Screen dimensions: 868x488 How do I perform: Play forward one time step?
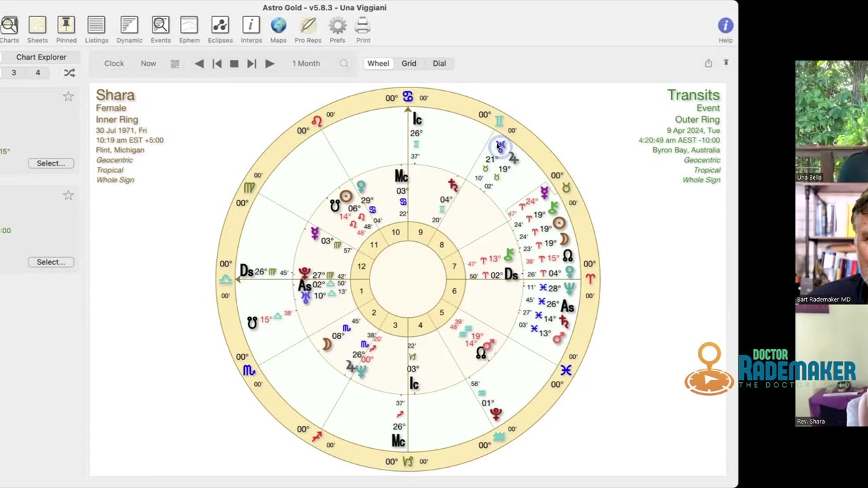tap(269, 64)
